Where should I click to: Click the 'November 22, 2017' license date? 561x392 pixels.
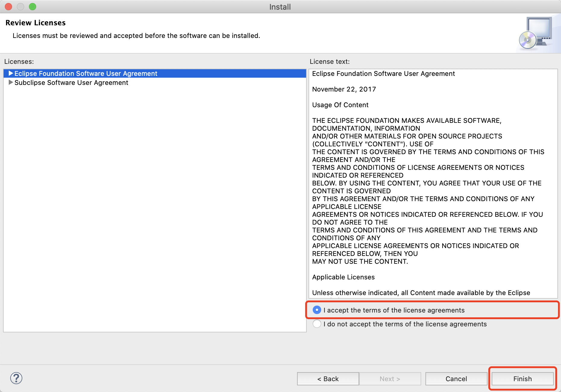(x=344, y=89)
